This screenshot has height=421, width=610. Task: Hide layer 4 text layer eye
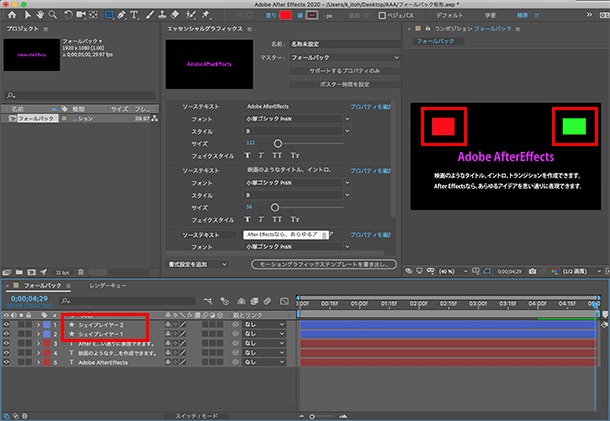[x=6, y=353]
